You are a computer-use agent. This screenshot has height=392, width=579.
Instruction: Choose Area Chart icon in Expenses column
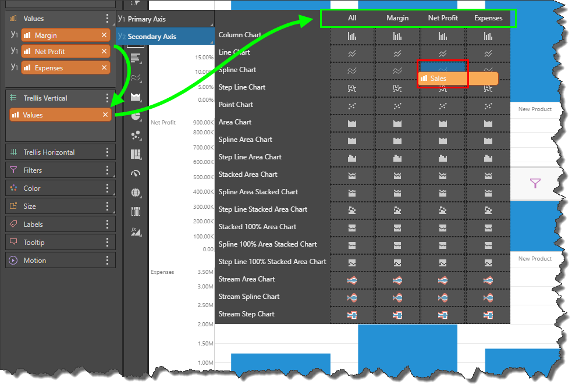pyautogui.click(x=488, y=123)
